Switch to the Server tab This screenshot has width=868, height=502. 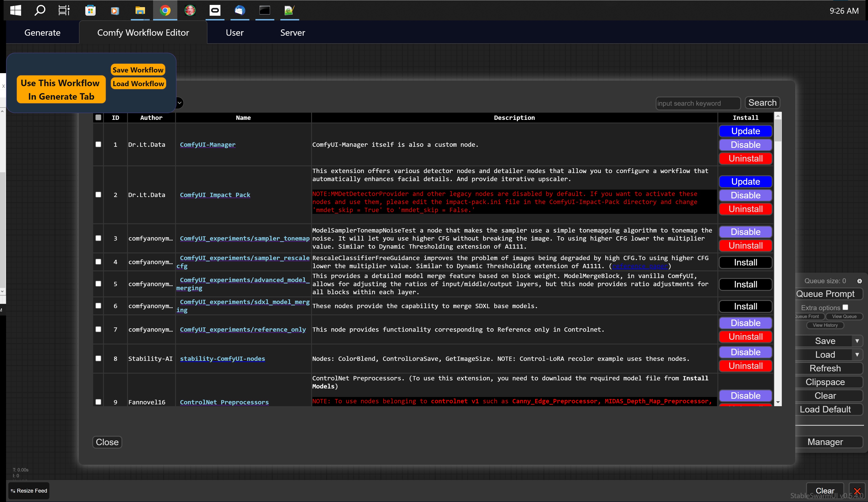point(292,32)
